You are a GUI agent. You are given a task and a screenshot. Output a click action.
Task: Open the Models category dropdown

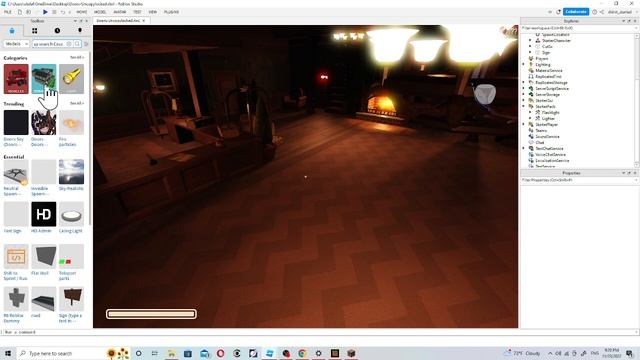[16, 44]
